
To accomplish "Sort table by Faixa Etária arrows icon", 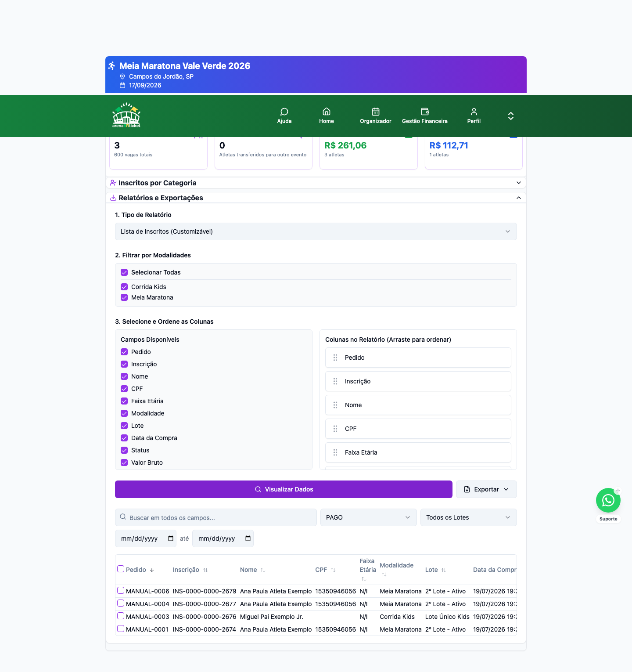I will [364, 579].
